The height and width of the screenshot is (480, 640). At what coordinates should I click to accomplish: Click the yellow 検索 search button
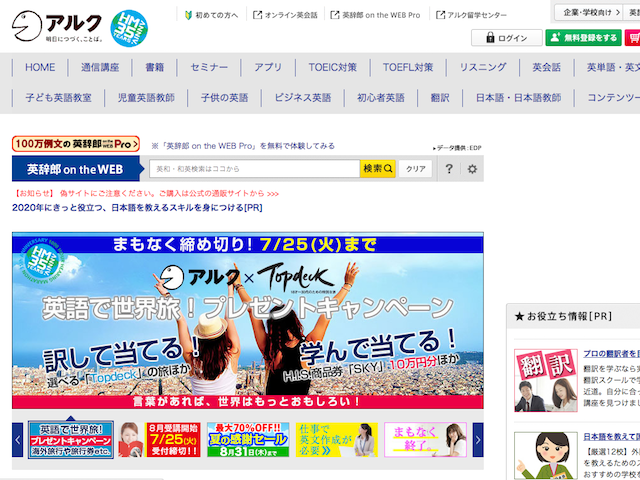[x=378, y=169]
